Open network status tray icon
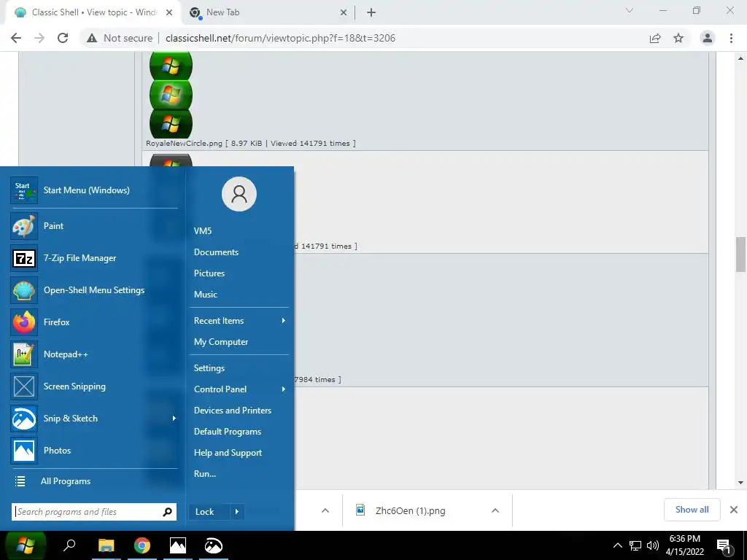The height and width of the screenshot is (560, 747). (x=635, y=545)
